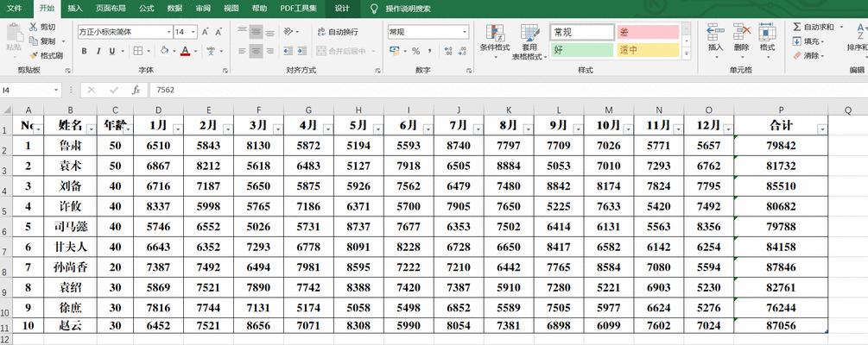The width and height of the screenshot is (868, 345).
Task: Open filter dropdown for 6月 column
Action: [428, 129]
